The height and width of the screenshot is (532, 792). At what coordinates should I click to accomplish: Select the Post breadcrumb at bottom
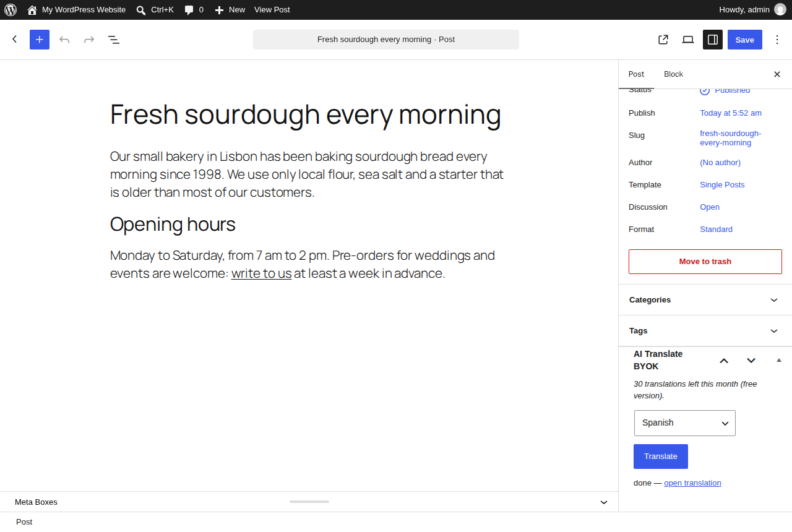pyautogui.click(x=24, y=521)
